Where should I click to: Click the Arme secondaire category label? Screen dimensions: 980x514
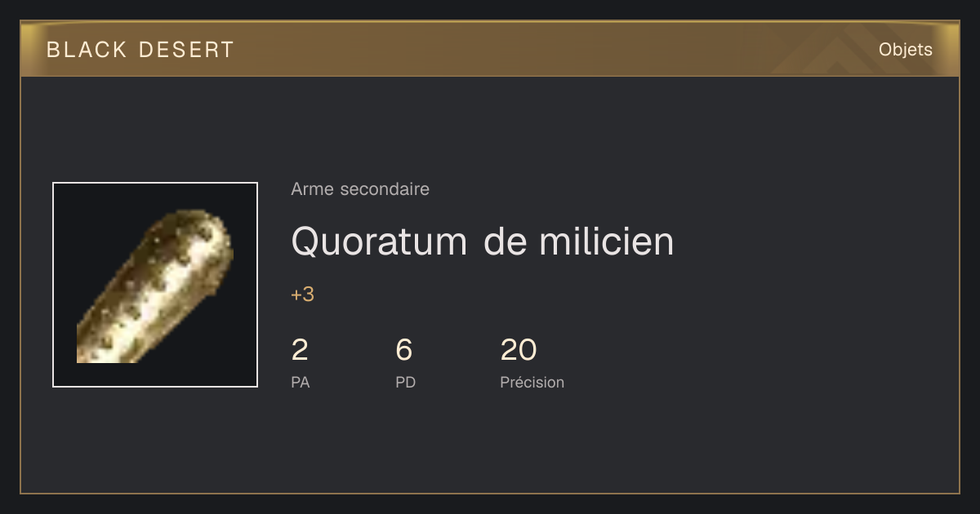(x=360, y=189)
